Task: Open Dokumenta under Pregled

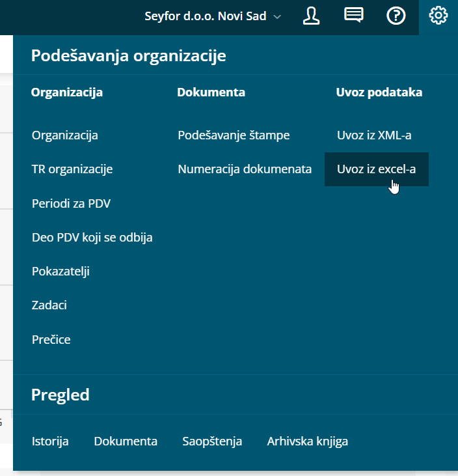Action: coord(126,441)
